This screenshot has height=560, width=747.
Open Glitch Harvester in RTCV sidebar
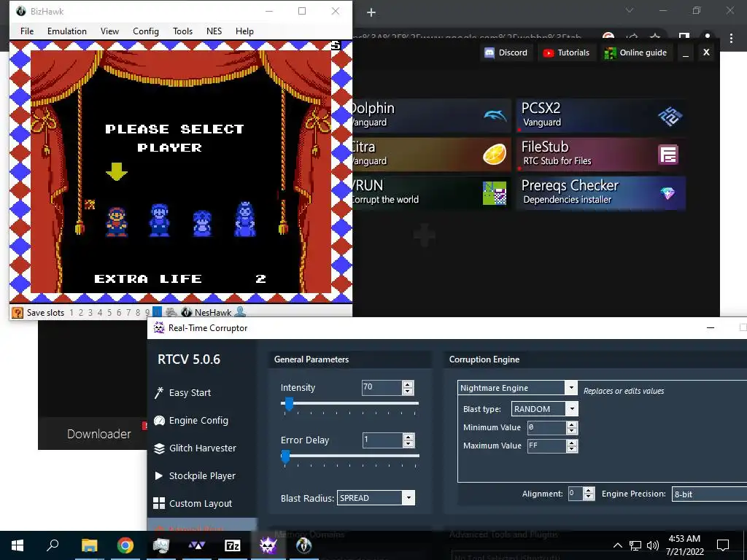pyautogui.click(x=203, y=448)
